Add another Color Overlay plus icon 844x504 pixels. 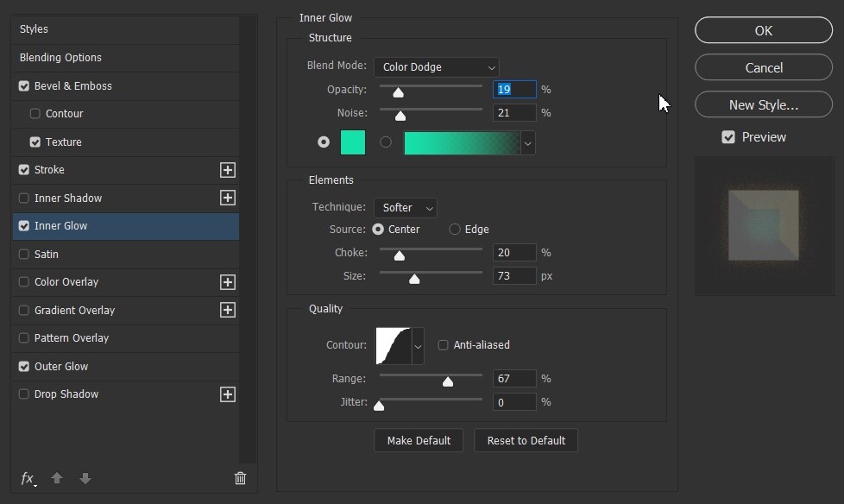228,282
